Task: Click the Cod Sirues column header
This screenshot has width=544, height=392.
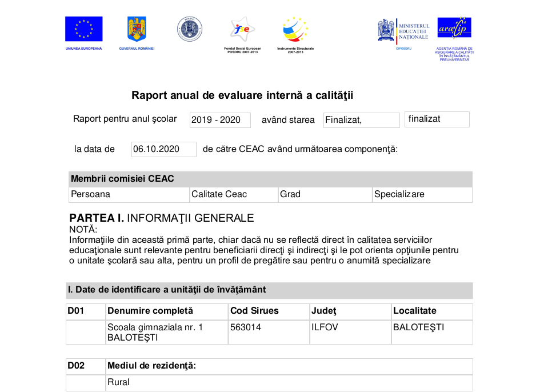Action: coord(269,311)
